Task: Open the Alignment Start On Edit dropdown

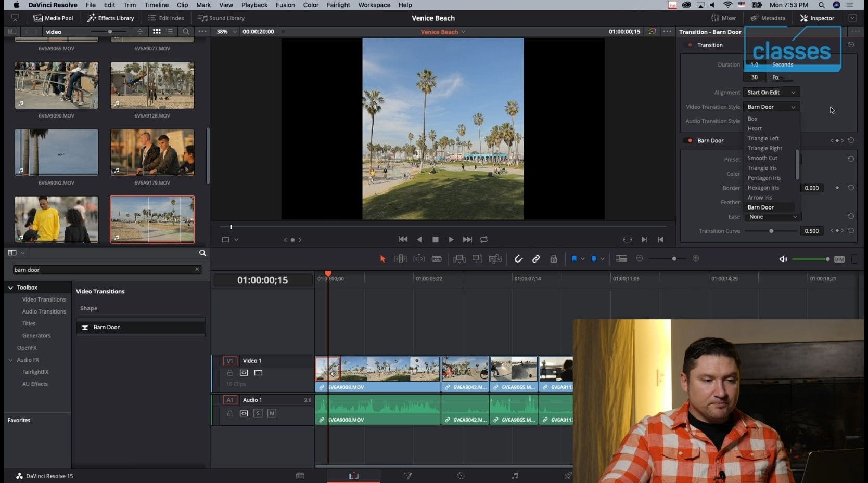Action: tap(772, 93)
